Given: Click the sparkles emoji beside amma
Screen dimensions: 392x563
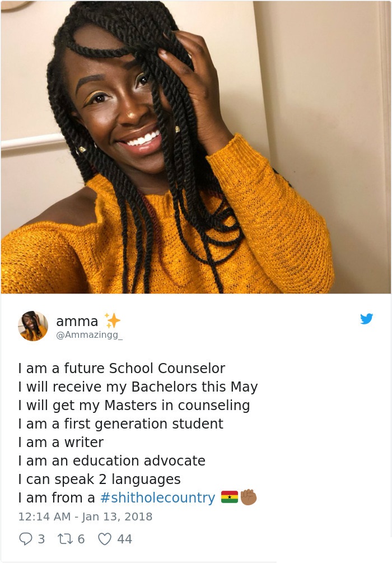Looking at the screenshot, I should [113, 320].
